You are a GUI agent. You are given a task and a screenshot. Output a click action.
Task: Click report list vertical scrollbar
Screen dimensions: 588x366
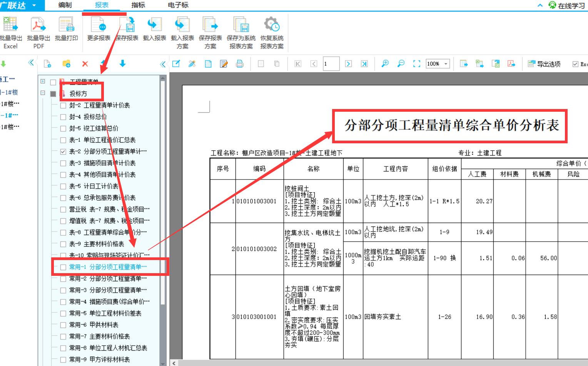pyautogui.click(x=163, y=193)
